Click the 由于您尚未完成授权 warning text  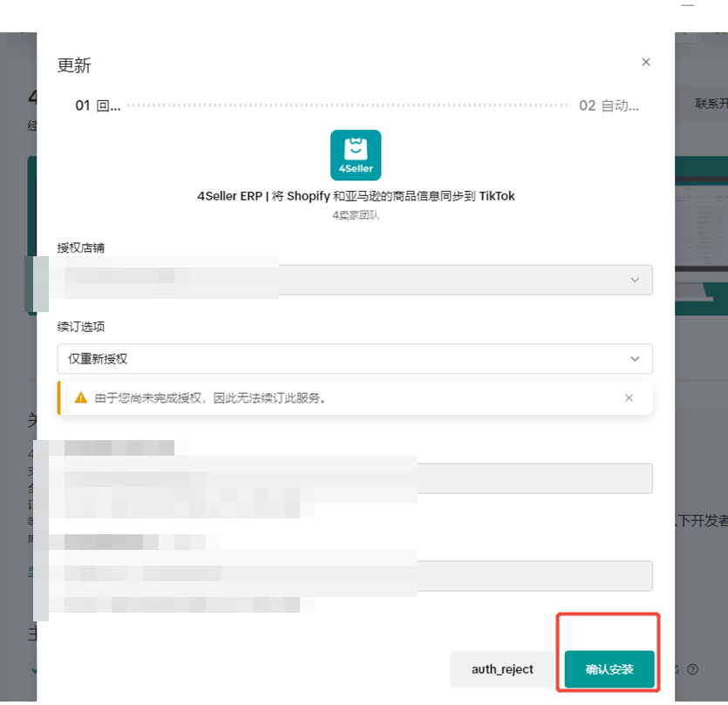[209, 397]
